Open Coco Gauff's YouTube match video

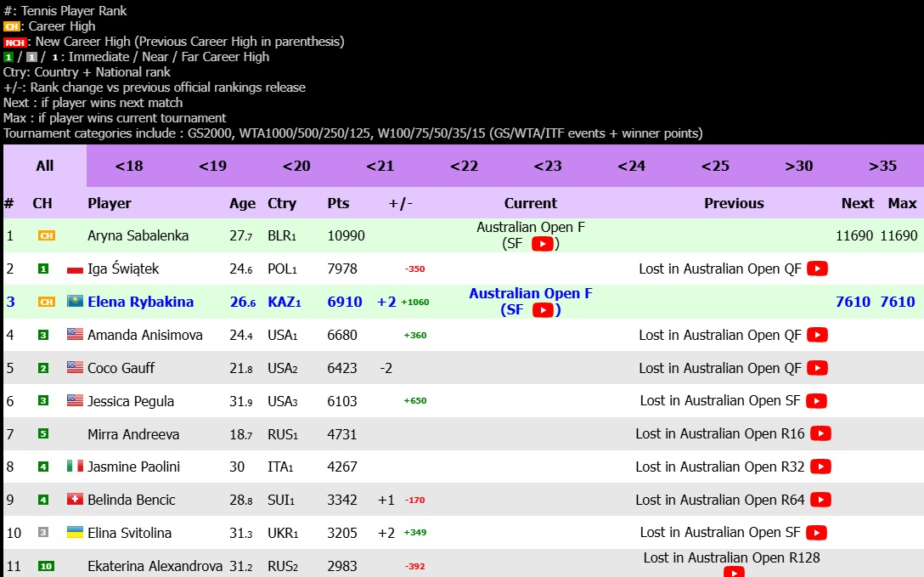tap(817, 368)
